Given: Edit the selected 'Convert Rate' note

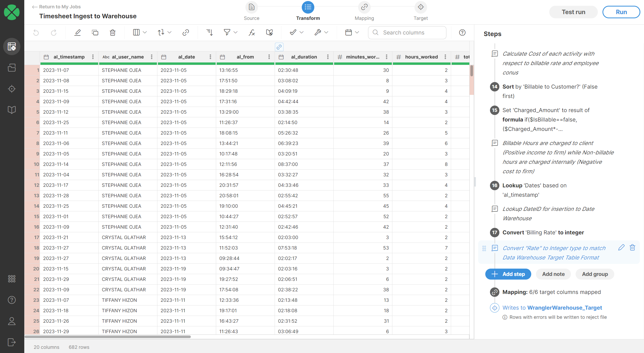Looking at the screenshot, I should 621,247.
